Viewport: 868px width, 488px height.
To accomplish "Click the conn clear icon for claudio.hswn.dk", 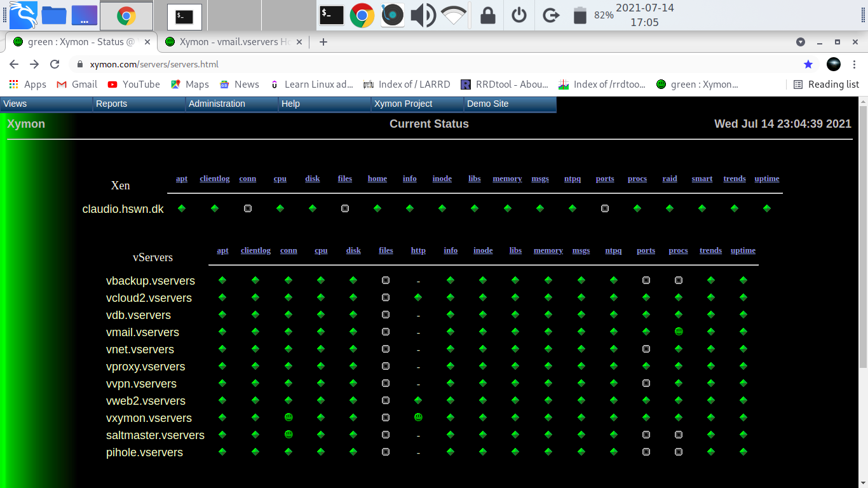I will pyautogui.click(x=248, y=208).
